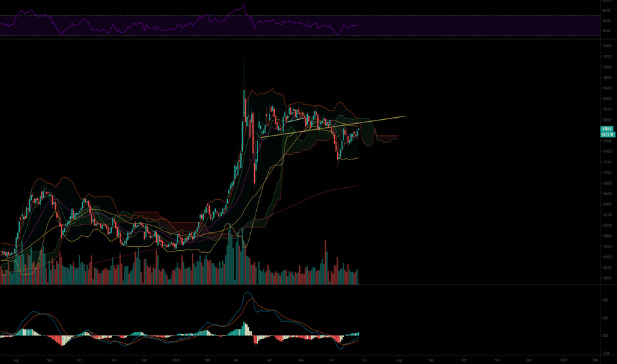Click the "16200" price axis label

607,215
